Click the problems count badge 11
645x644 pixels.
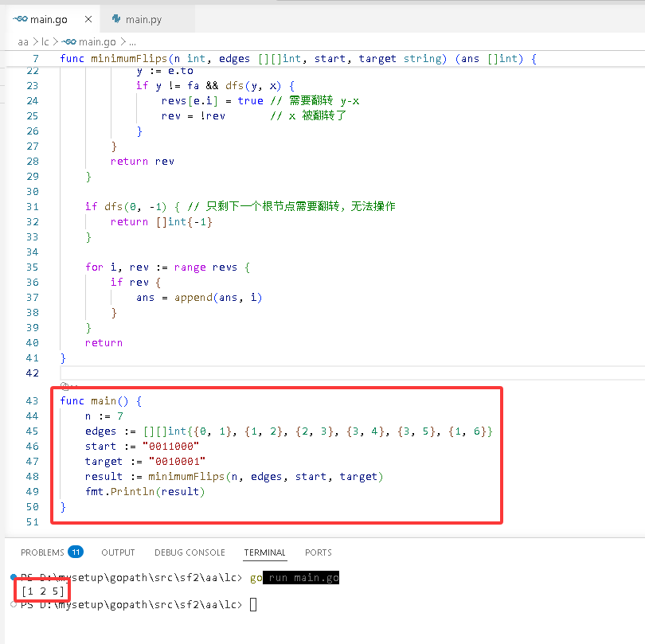point(76,552)
